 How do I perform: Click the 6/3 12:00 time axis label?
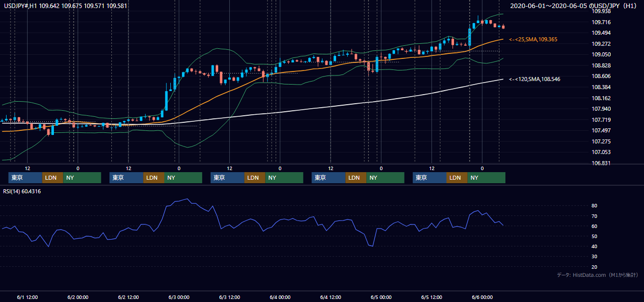coord(229,297)
